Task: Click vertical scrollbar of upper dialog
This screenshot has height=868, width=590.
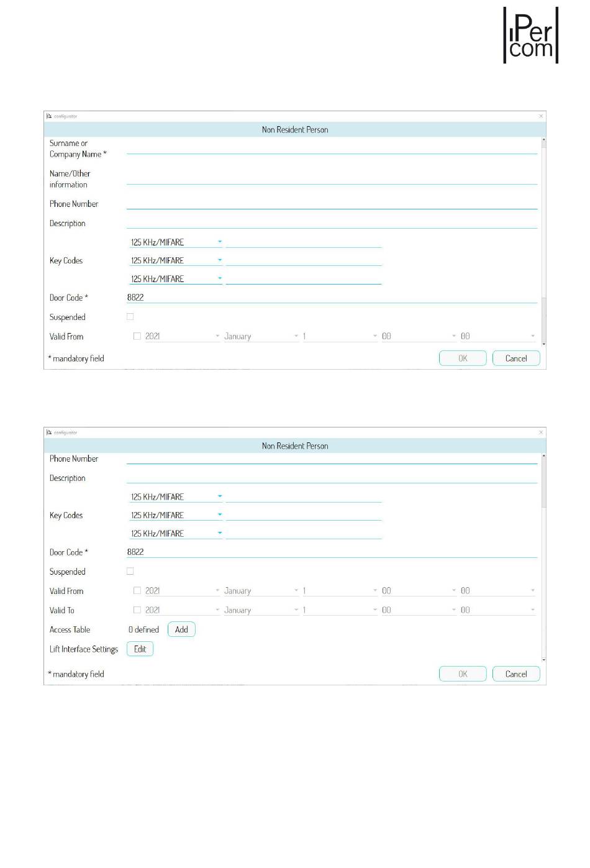Action: [544, 242]
